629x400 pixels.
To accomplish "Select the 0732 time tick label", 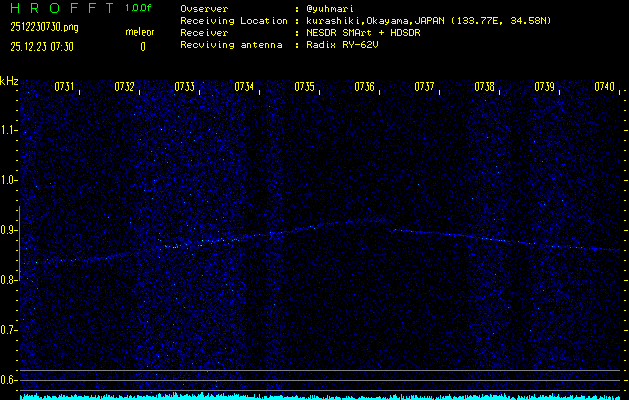I will click(x=124, y=87).
